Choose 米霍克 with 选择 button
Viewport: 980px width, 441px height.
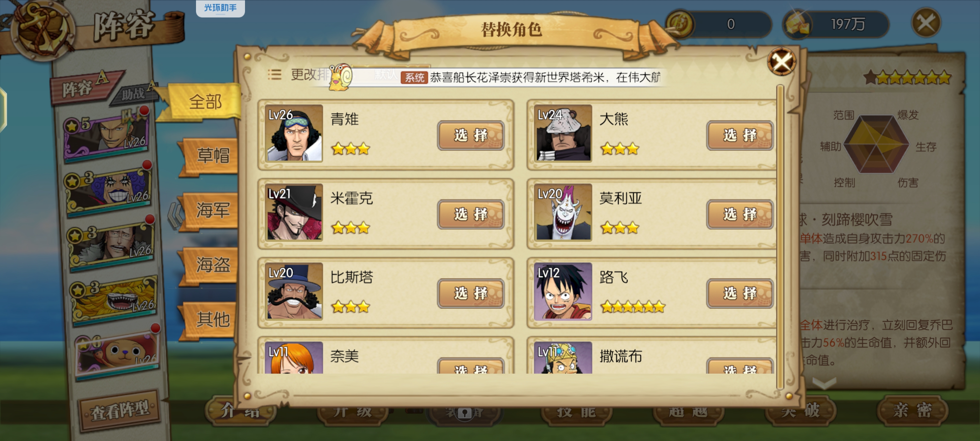(471, 214)
